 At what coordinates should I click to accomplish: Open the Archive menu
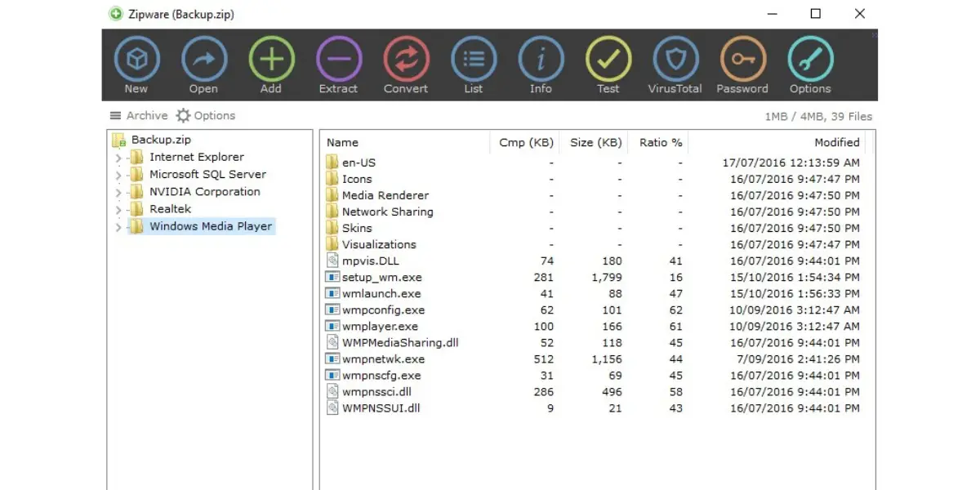click(139, 116)
